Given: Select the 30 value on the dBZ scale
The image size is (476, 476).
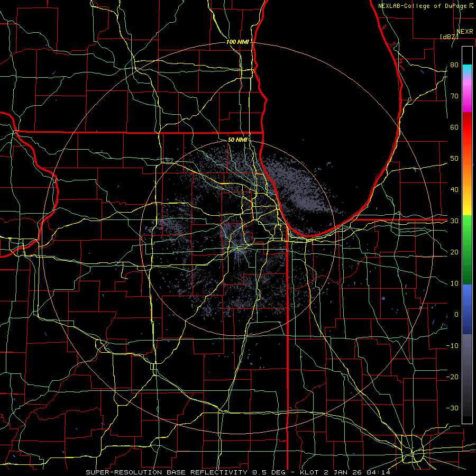Looking at the screenshot, I should pos(454,221).
